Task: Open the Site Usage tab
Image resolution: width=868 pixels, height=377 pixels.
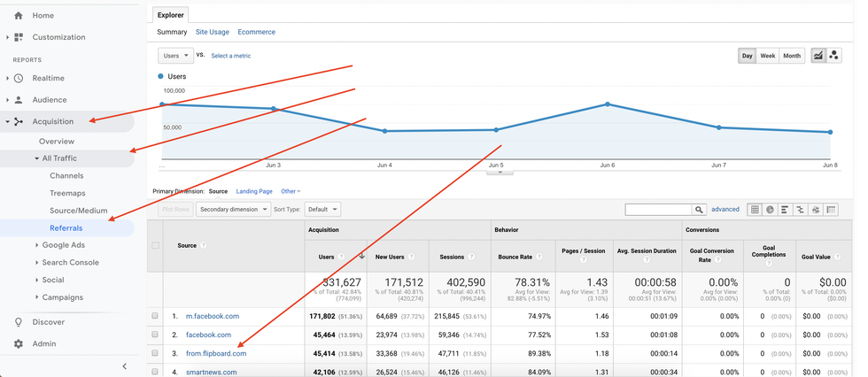Action: tap(212, 32)
